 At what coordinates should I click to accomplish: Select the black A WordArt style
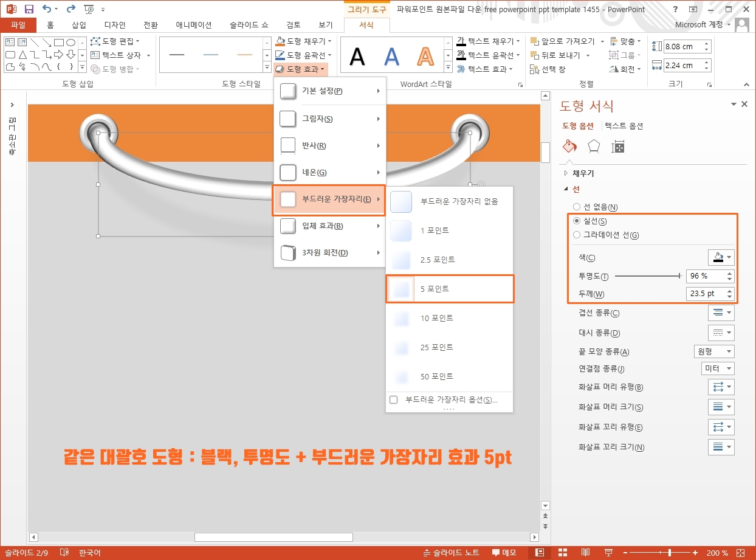click(357, 57)
